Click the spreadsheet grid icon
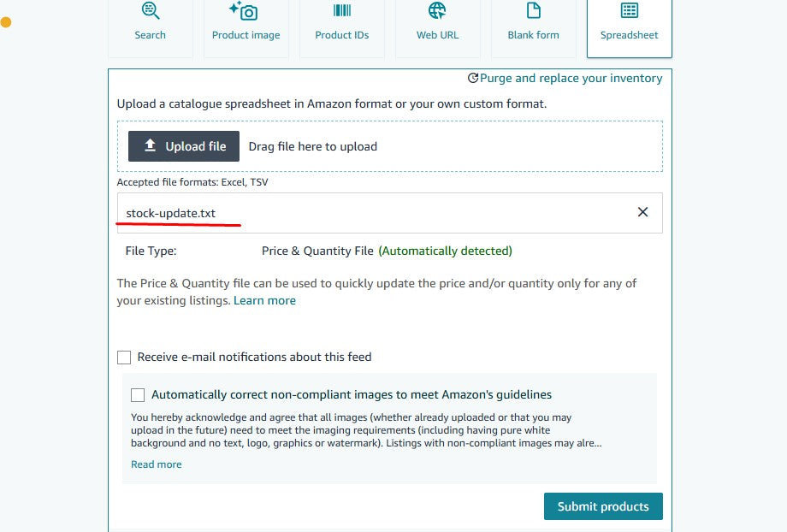 coord(630,10)
